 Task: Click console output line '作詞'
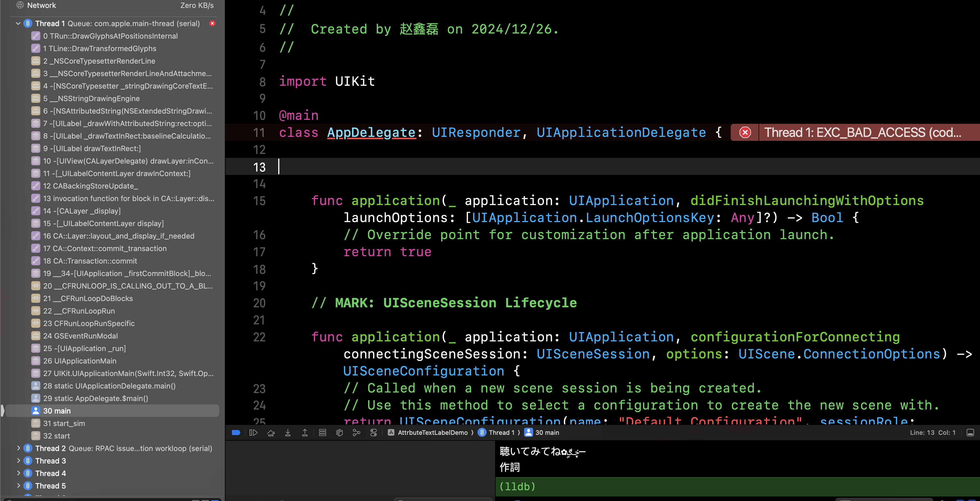(x=509, y=467)
